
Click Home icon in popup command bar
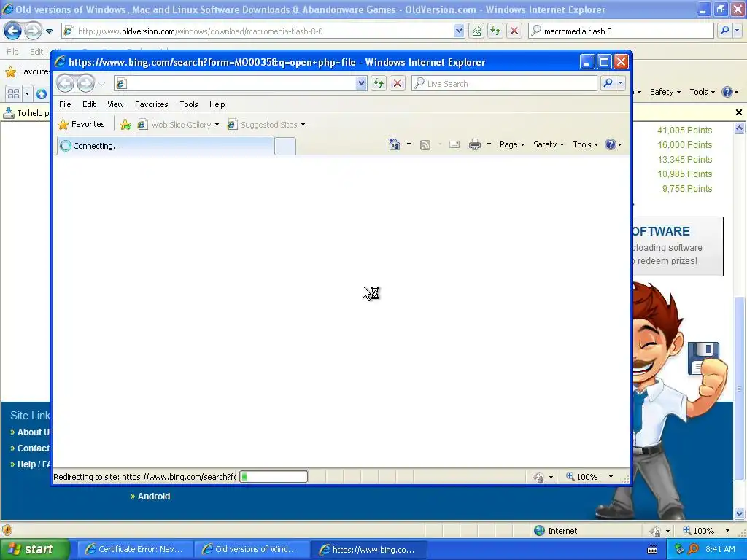[395, 144]
